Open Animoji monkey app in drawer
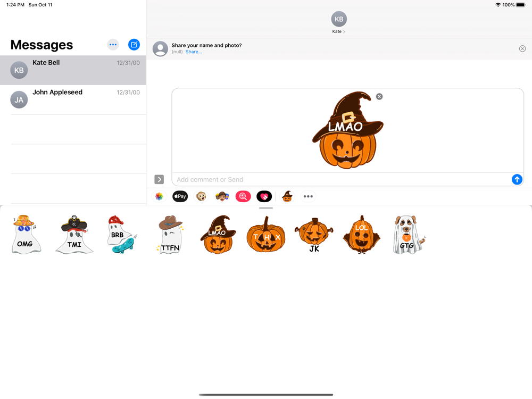Image resolution: width=532 pixels, height=399 pixels. pos(201,196)
